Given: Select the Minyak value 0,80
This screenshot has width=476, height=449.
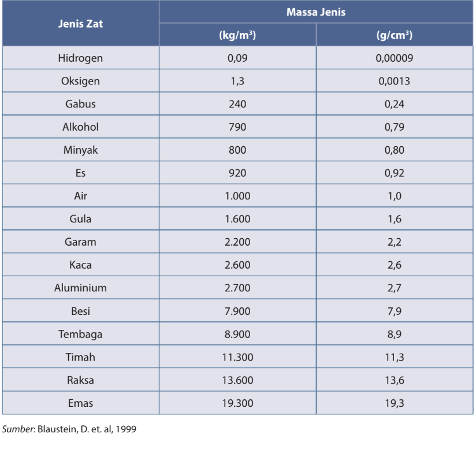Looking at the screenshot, I should (x=394, y=150).
